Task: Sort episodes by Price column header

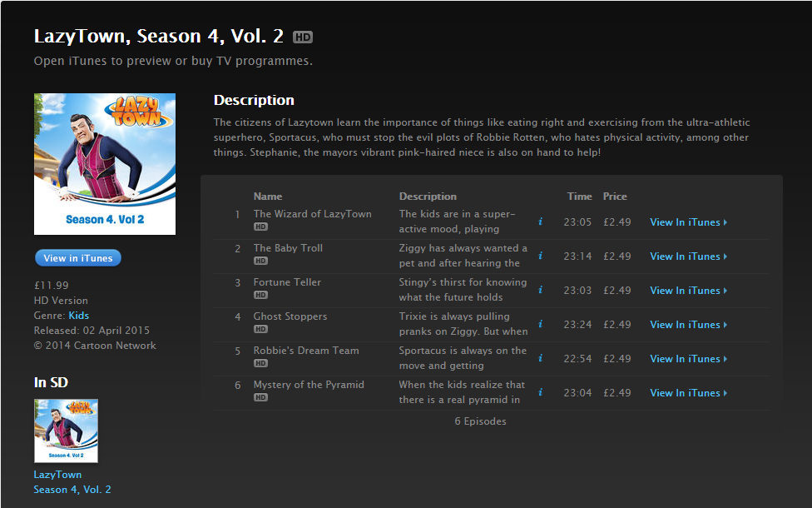Action: pyautogui.click(x=615, y=197)
